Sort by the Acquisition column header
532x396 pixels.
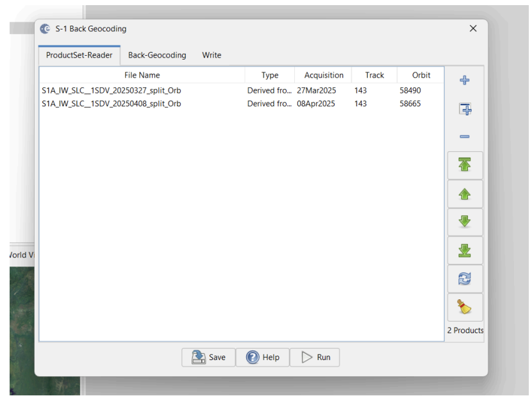[x=324, y=75]
